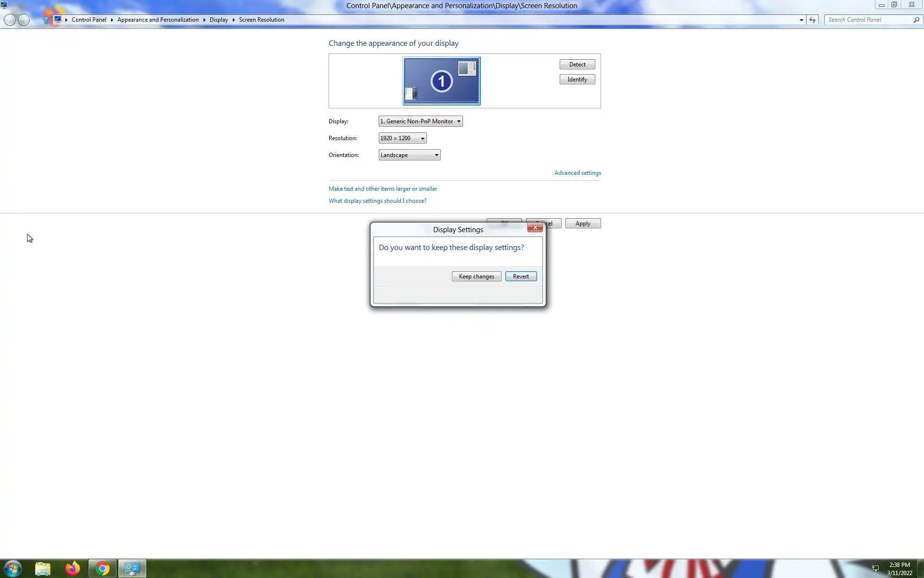Open Make text larger or smaller link

(x=383, y=189)
